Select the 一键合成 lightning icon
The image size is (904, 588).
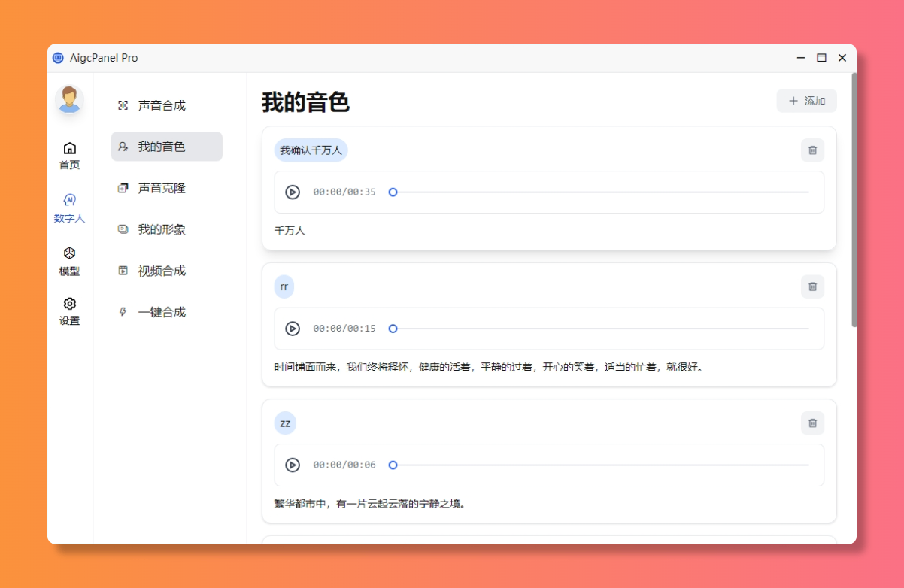(x=123, y=311)
